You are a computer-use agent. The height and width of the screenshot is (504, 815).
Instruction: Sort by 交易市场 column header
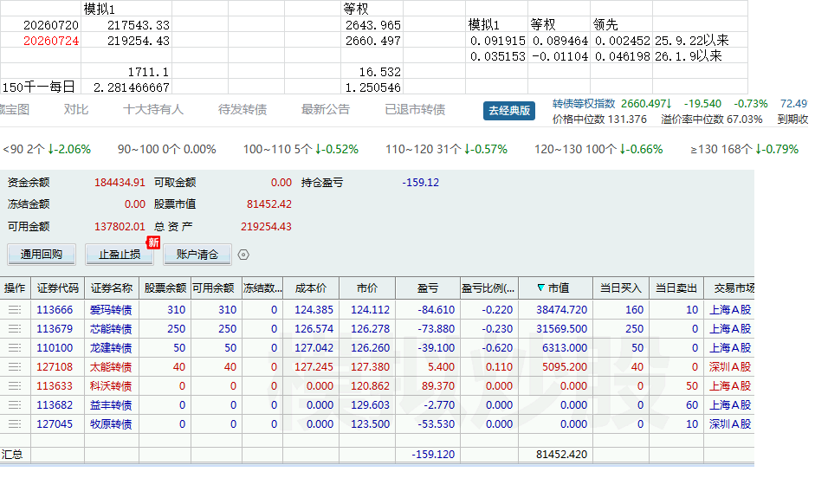pos(729,288)
